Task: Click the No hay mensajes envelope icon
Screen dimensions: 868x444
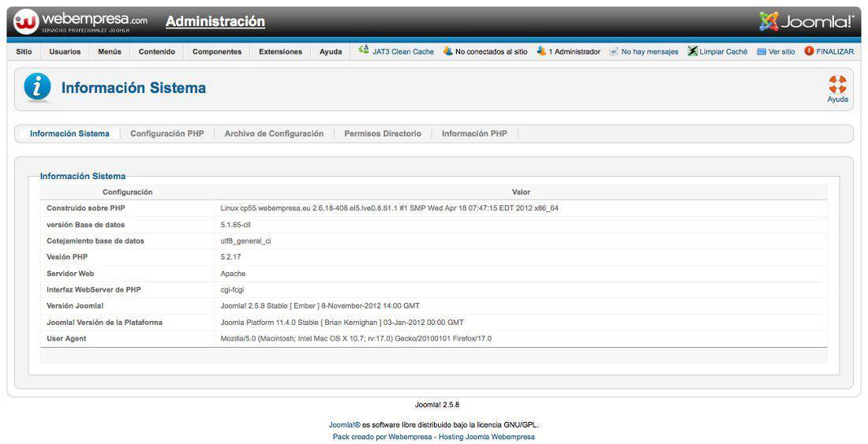Action: (x=614, y=51)
